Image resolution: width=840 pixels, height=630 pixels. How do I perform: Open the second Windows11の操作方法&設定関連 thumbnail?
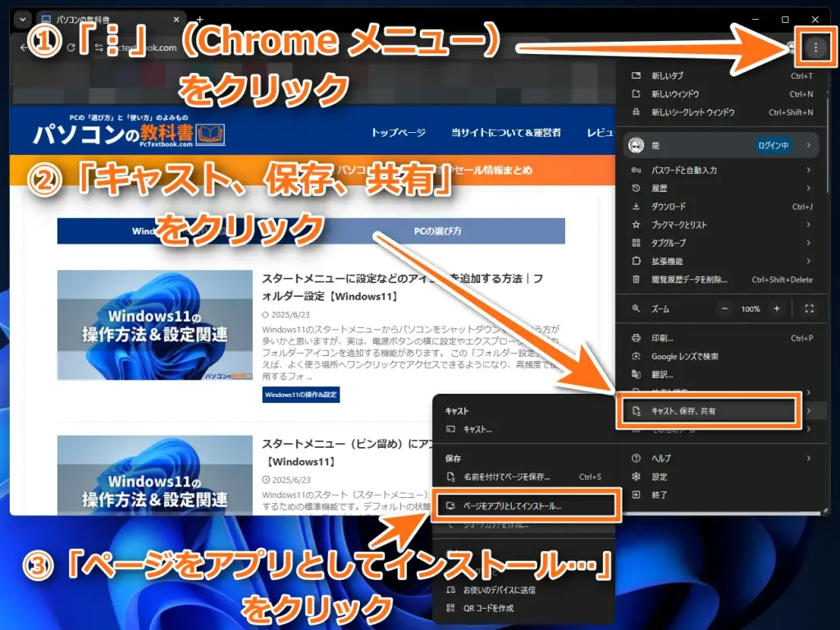pos(155,475)
